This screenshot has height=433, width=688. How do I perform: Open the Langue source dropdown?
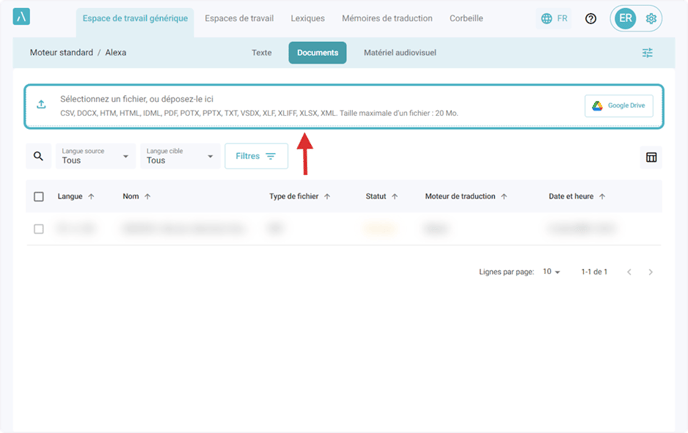(x=97, y=156)
